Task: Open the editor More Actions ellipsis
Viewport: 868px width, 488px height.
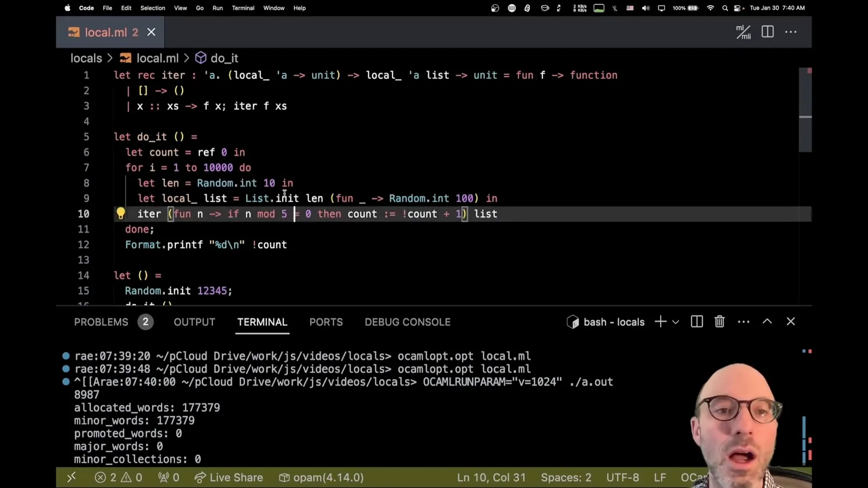Action: pos(791,32)
